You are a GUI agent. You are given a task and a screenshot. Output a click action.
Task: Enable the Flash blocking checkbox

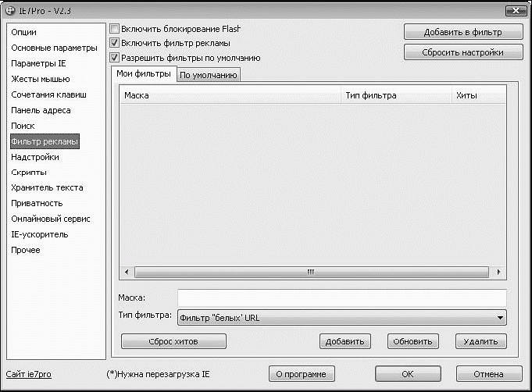[x=115, y=29]
